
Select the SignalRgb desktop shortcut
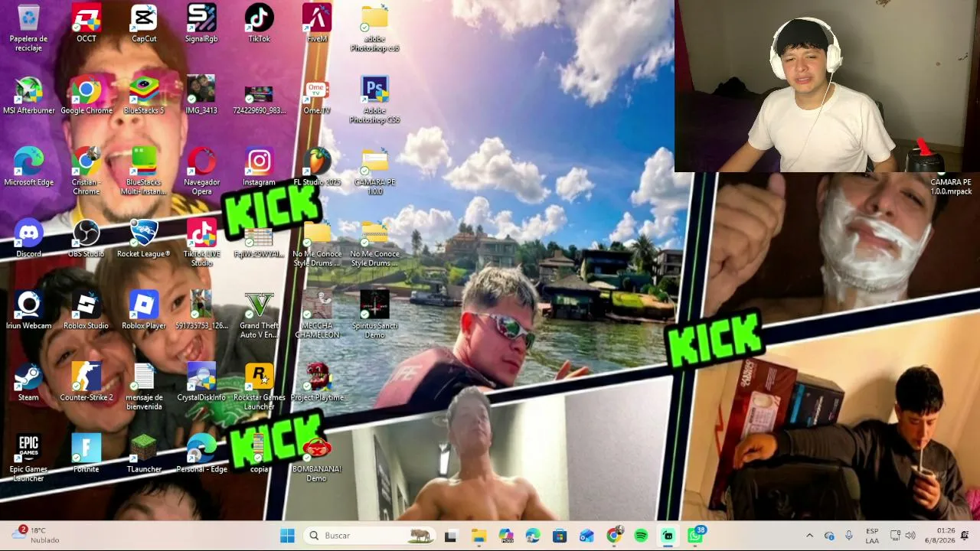click(x=201, y=24)
